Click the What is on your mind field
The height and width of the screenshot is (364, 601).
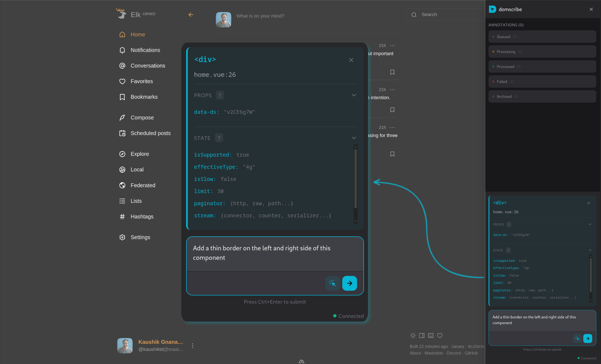[x=261, y=16]
